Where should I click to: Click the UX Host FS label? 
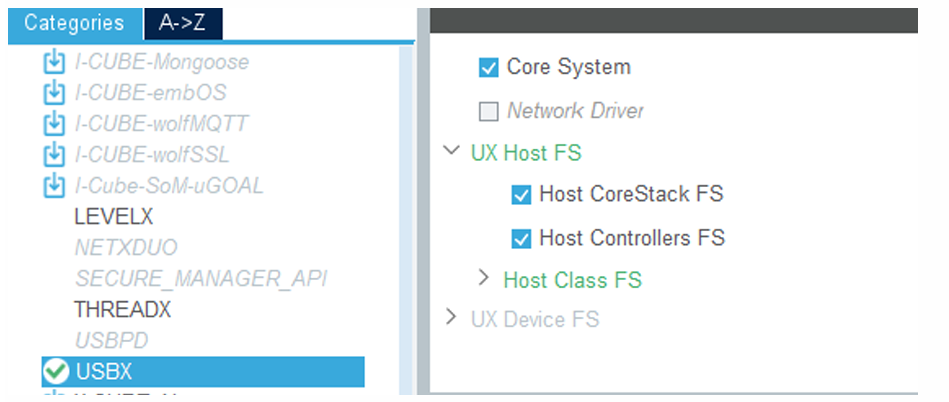click(526, 153)
